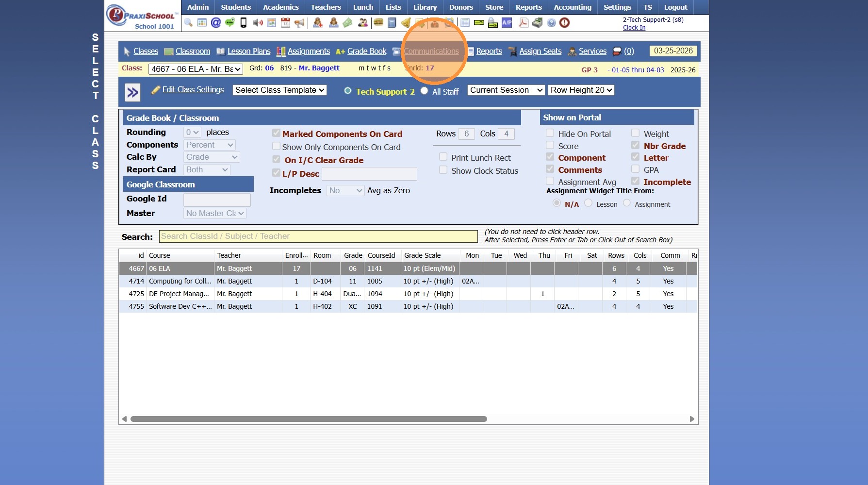Open the @ email icon

216,23
